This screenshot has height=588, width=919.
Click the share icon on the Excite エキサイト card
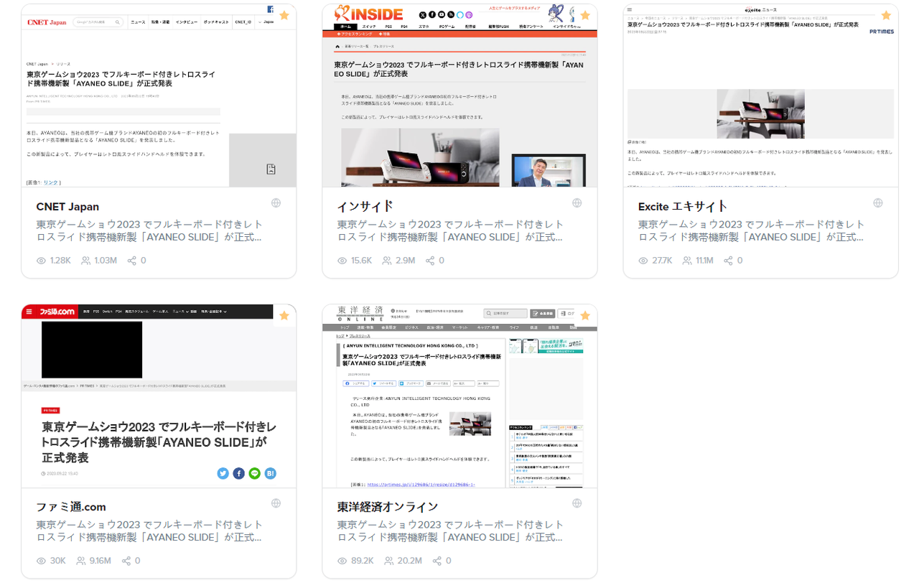[x=728, y=261]
